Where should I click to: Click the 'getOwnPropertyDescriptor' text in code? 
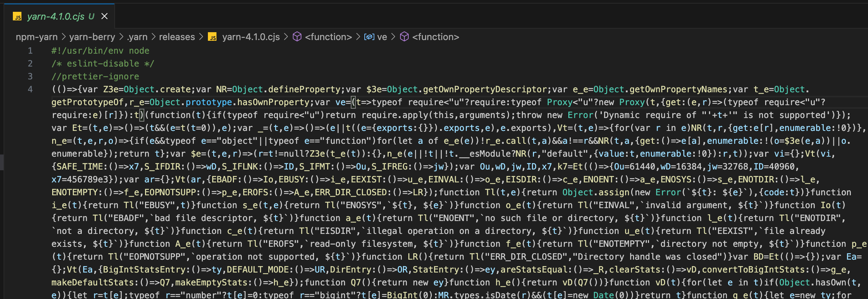[485, 89]
